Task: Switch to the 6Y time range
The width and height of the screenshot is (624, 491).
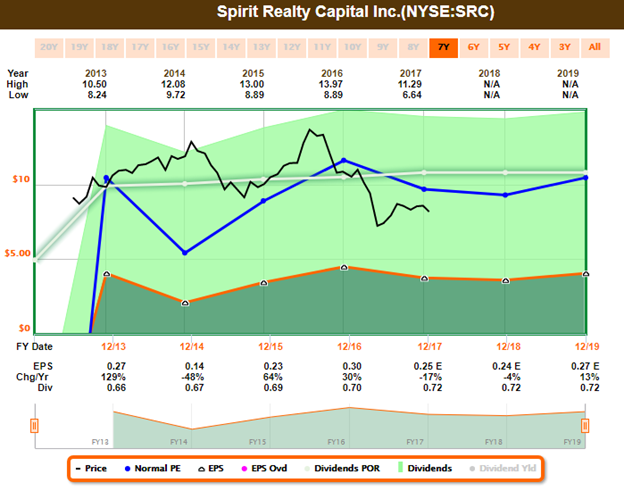Action: (474, 48)
